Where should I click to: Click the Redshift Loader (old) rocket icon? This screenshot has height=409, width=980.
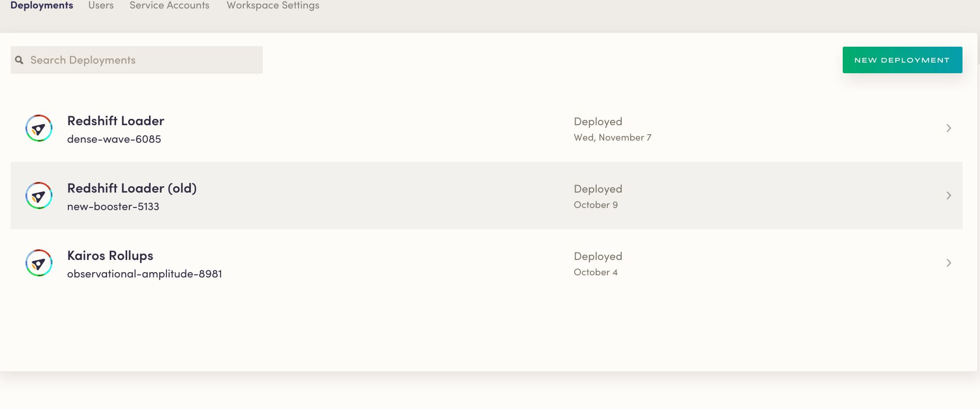click(x=39, y=196)
